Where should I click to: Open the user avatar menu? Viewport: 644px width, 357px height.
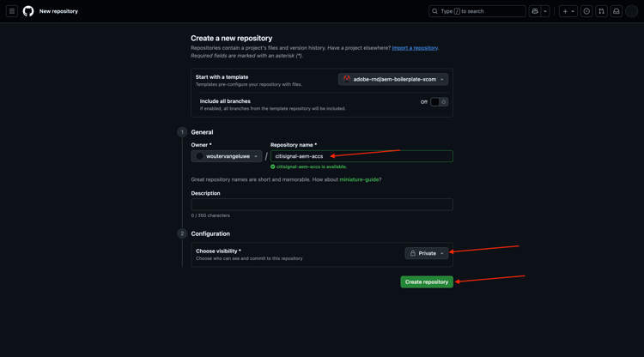tap(631, 11)
